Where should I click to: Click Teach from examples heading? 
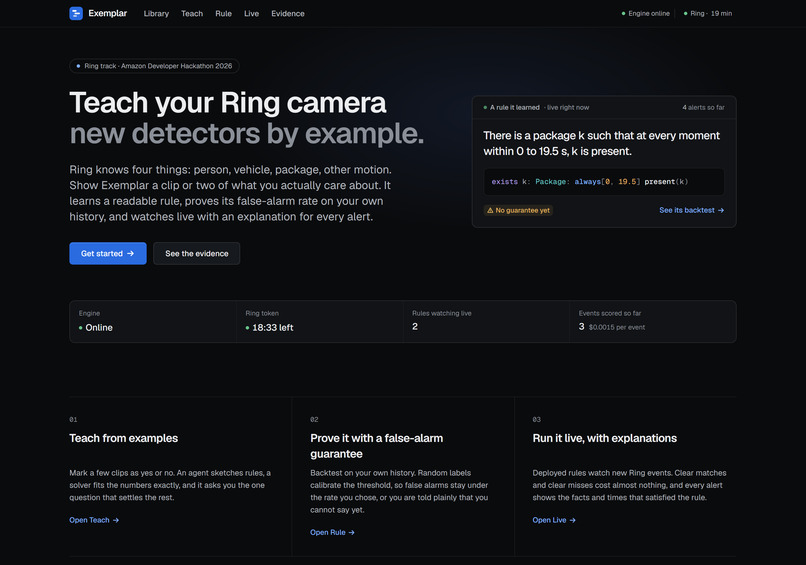pos(123,438)
